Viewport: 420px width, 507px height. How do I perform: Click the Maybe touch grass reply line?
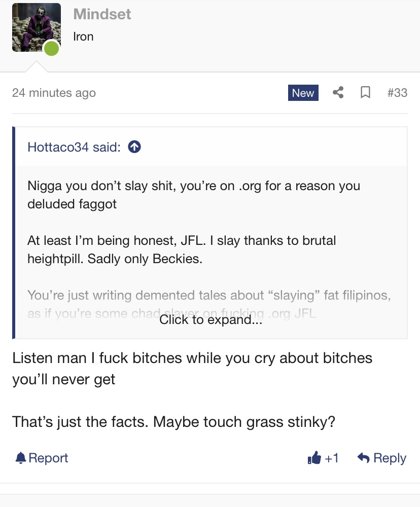click(x=173, y=422)
